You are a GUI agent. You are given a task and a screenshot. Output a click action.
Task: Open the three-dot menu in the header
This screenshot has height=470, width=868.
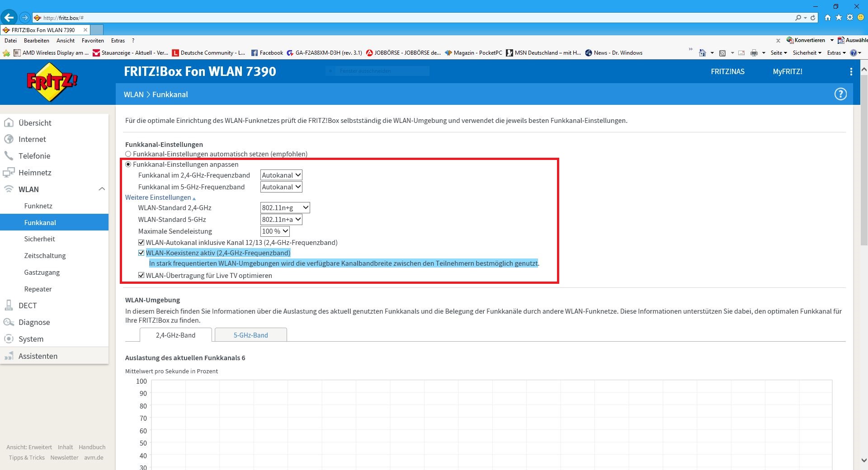pyautogui.click(x=851, y=71)
